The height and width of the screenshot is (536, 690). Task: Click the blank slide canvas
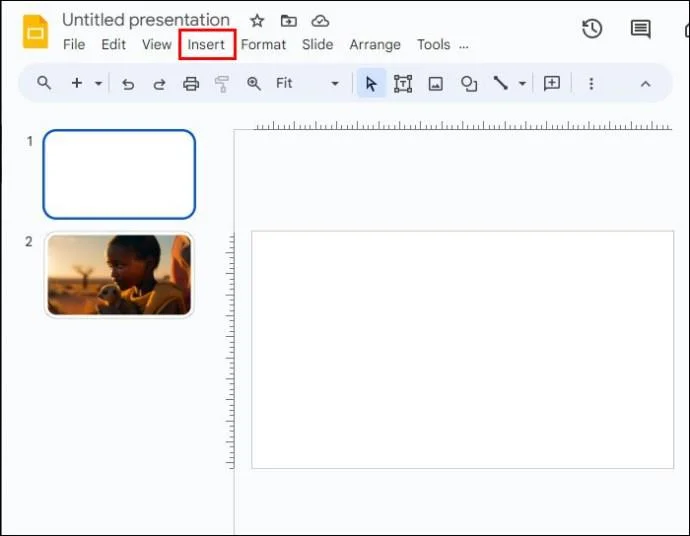click(x=462, y=350)
